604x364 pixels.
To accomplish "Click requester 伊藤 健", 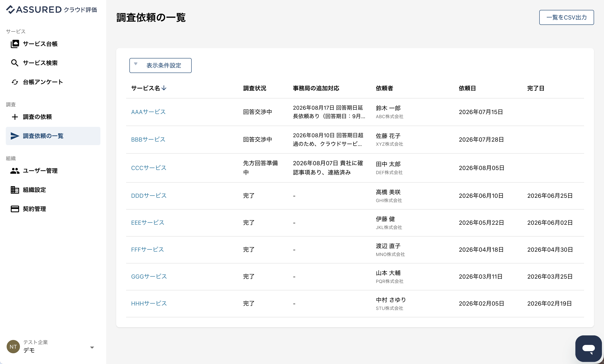I will [x=385, y=219].
